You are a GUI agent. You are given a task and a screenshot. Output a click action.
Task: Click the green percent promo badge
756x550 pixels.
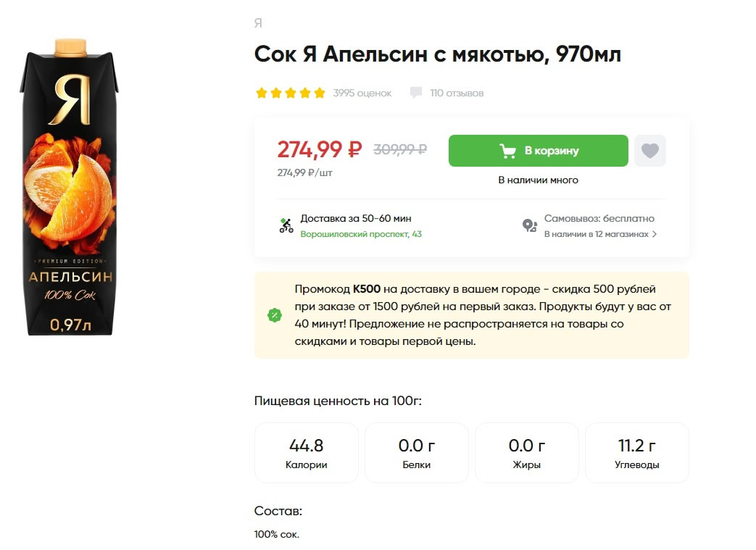click(275, 315)
